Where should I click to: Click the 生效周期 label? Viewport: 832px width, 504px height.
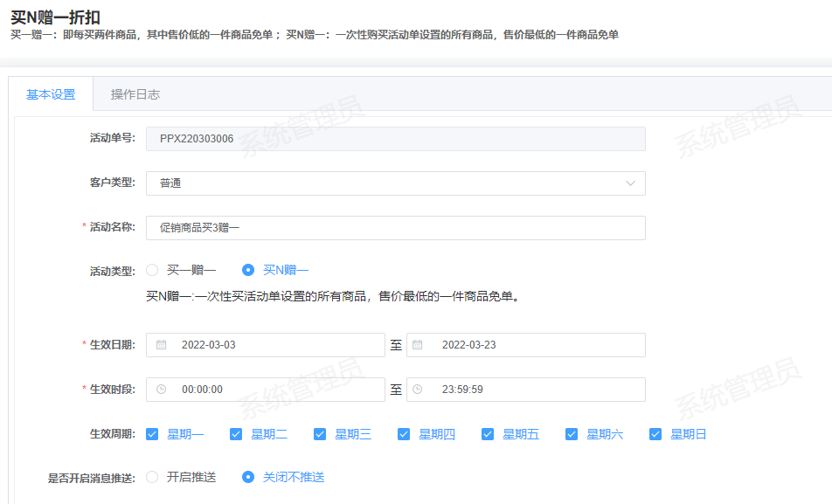(x=113, y=434)
